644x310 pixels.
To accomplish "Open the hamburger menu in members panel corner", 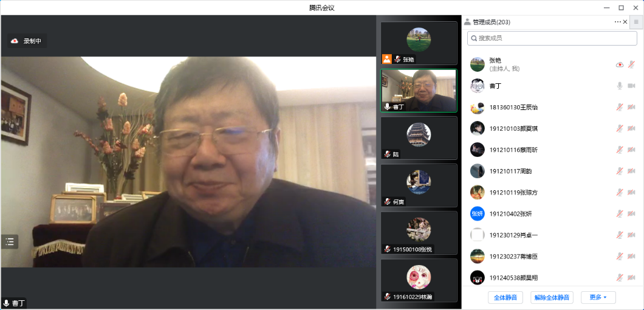I will [636, 22].
